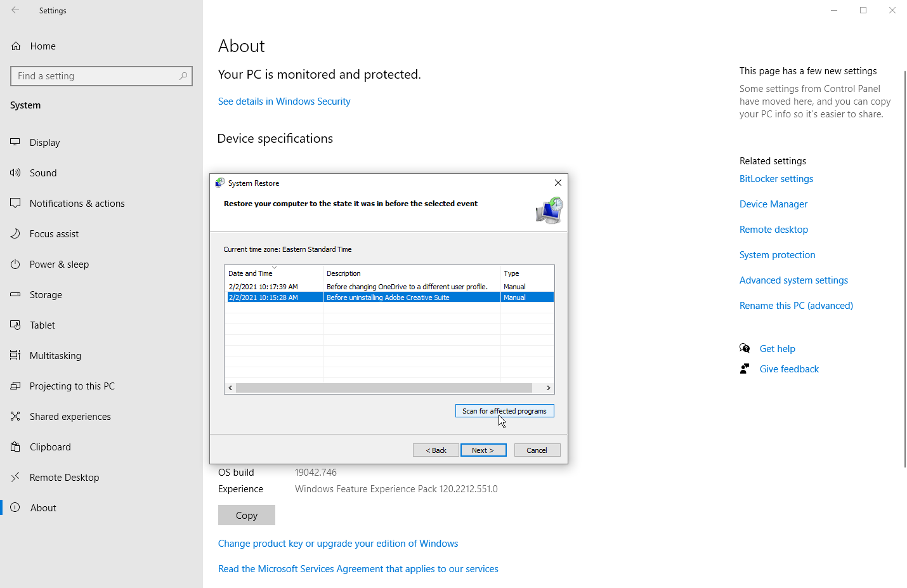Open Storage drive icon
This screenshot has height=588, width=907.
coord(15,294)
